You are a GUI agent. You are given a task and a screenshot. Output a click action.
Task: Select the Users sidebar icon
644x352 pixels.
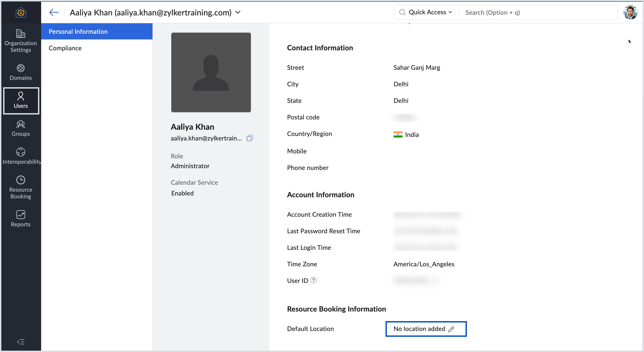tap(21, 100)
